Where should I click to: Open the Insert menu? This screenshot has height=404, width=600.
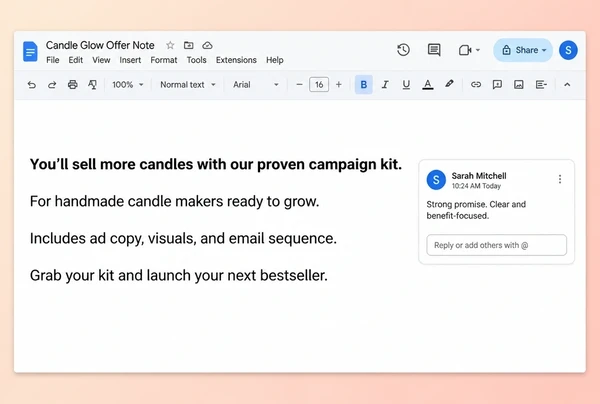(x=130, y=60)
